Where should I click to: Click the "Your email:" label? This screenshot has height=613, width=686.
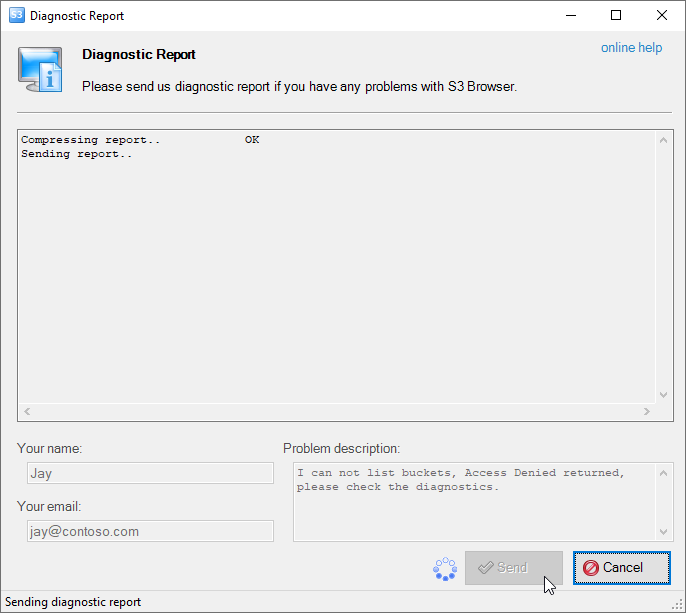(x=49, y=507)
